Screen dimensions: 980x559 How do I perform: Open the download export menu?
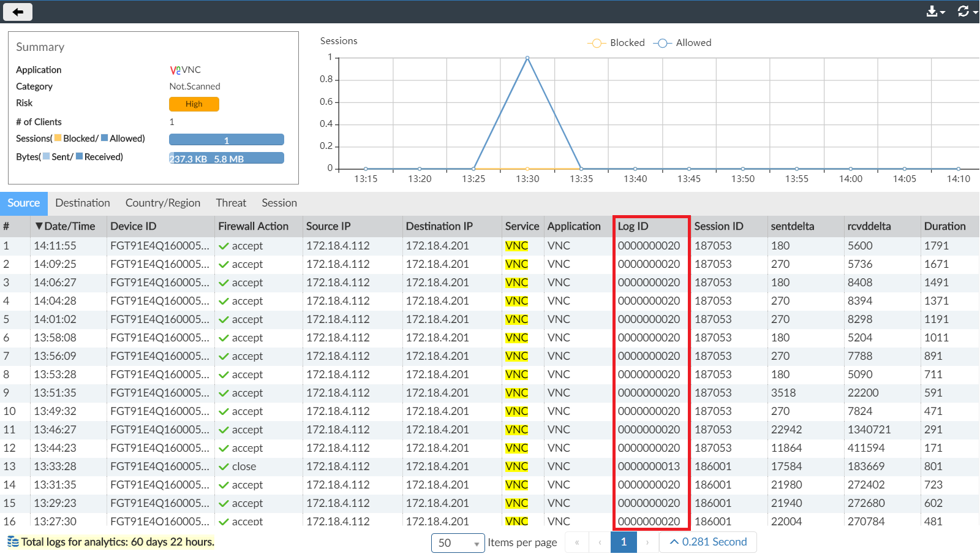click(935, 12)
